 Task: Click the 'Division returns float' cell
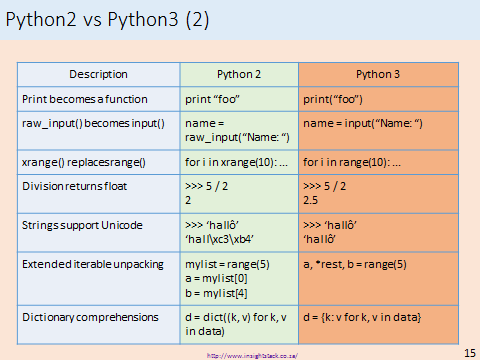(99, 194)
